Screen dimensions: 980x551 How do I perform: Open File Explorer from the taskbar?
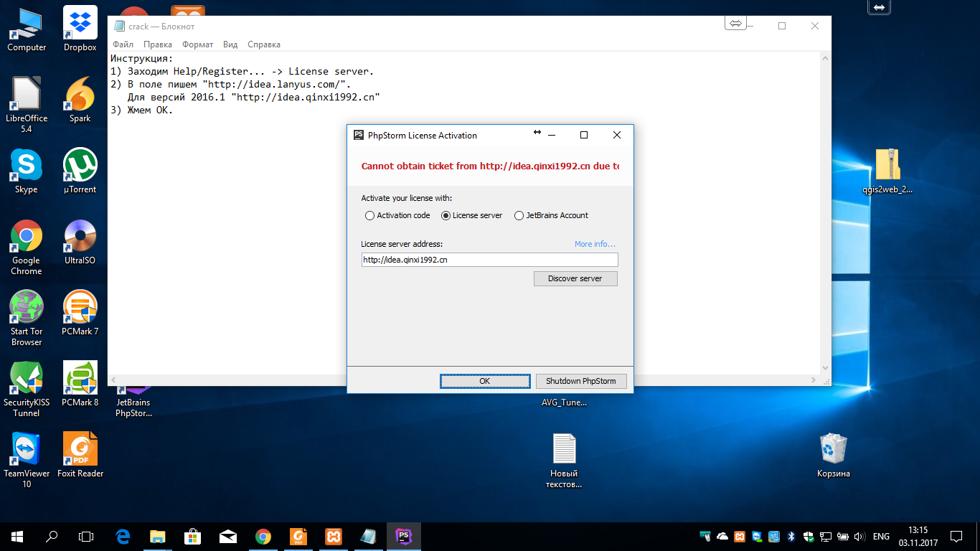(x=158, y=536)
